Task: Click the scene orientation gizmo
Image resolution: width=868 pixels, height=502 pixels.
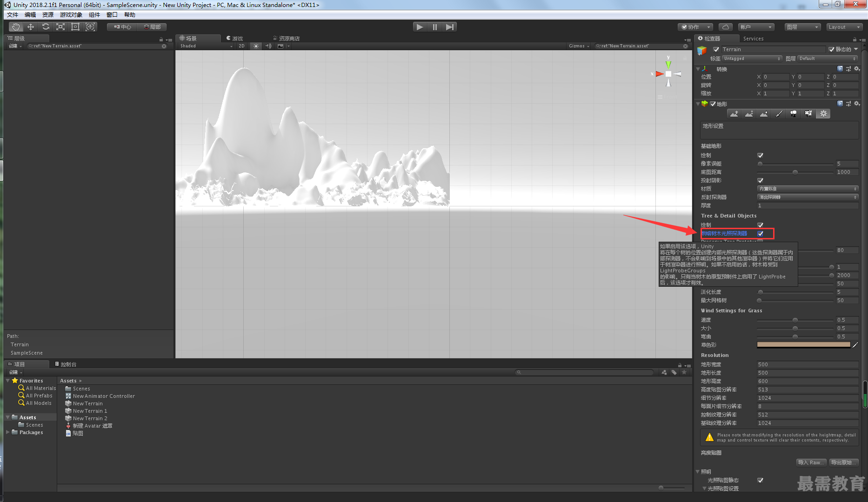Action: 668,74
